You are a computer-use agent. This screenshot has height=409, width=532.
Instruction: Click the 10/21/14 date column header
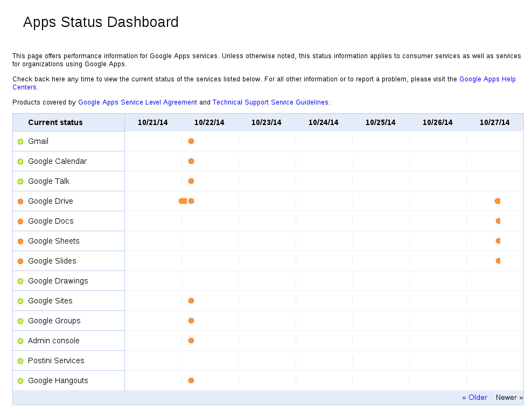tap(153, 122)
